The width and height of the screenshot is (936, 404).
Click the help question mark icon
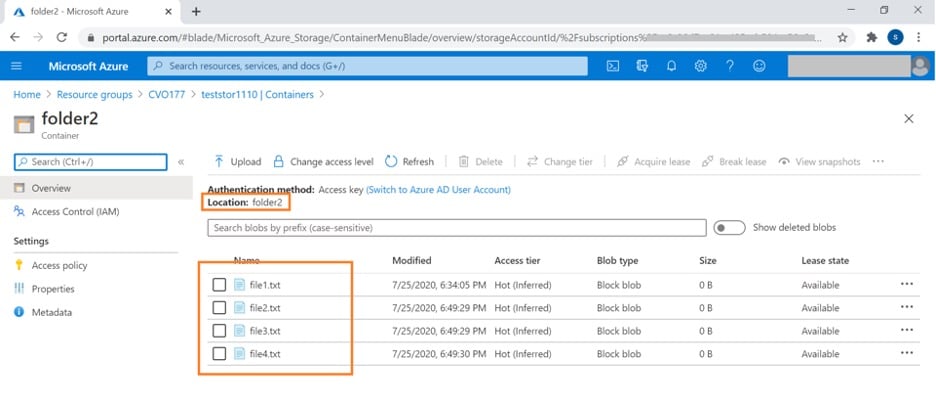(x=730, y=66)
